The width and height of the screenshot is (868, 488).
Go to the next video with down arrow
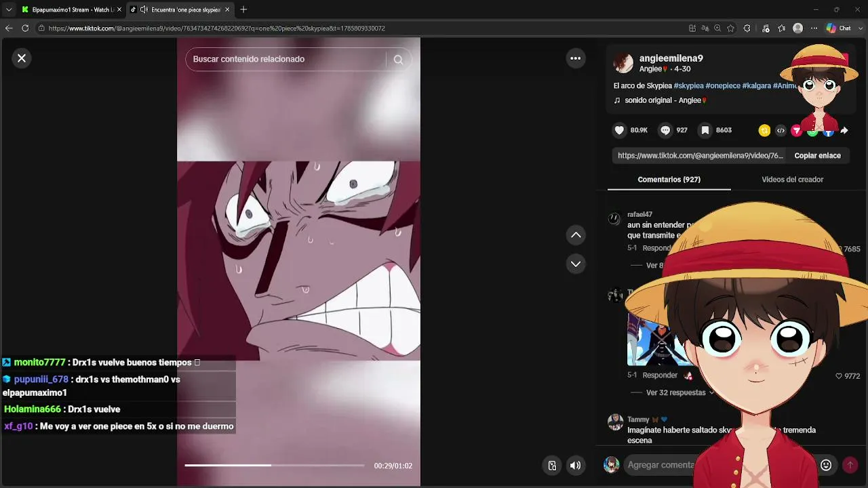point(576,264)
